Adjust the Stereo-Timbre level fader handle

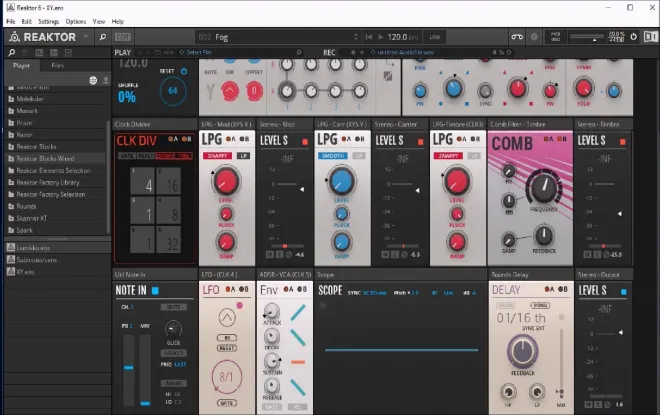[619, 214]
